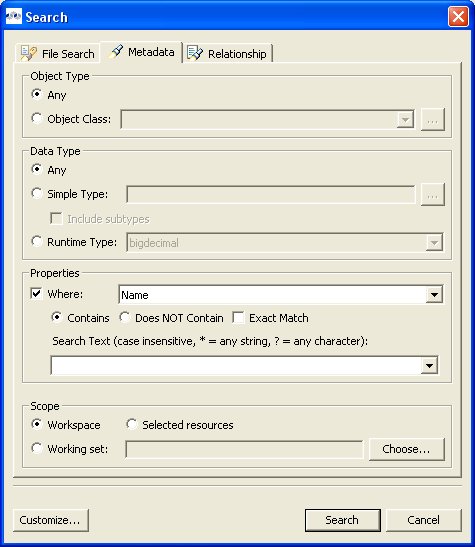Click the browse button beside Object Class
The image size is (475, 547).
pyautogui.click(x=432, y=120)
